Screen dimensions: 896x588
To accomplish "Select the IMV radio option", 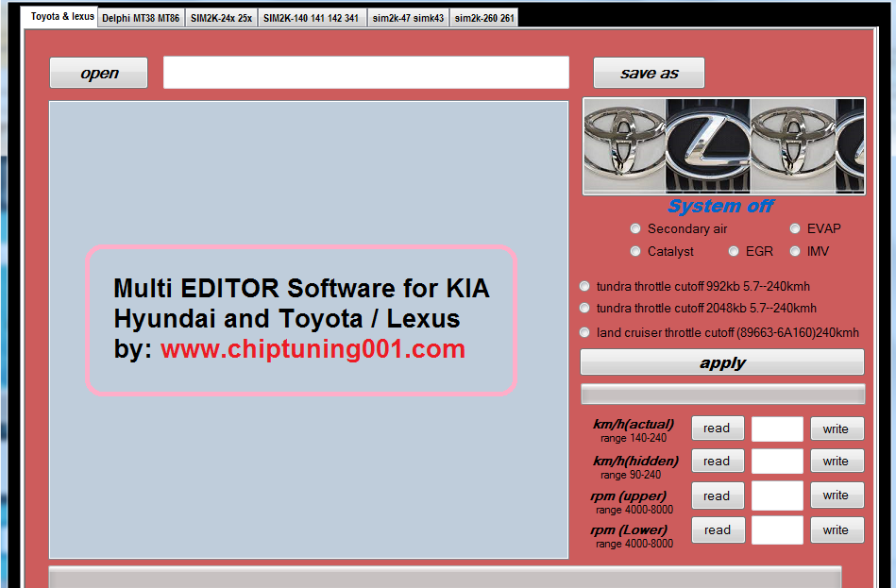I will coord(795,252).
